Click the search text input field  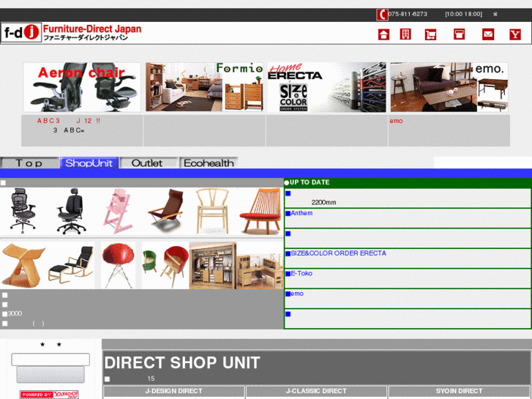[x=50, y=359]
